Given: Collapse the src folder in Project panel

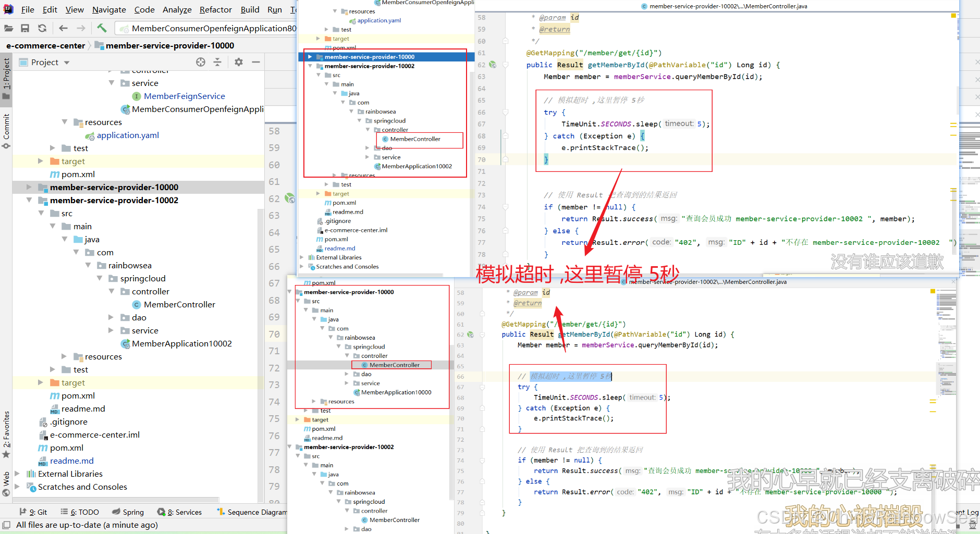Looking at the screenshot, I should tap(41, 213).
